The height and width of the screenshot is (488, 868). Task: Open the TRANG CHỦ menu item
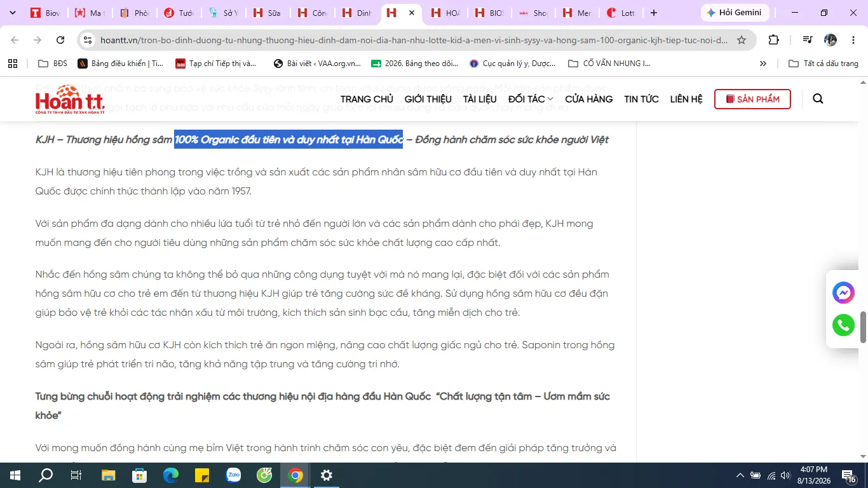367,99
